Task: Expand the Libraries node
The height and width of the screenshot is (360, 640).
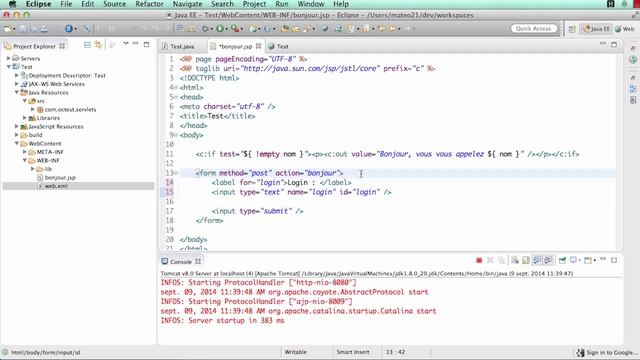Action: click(25, 118)
